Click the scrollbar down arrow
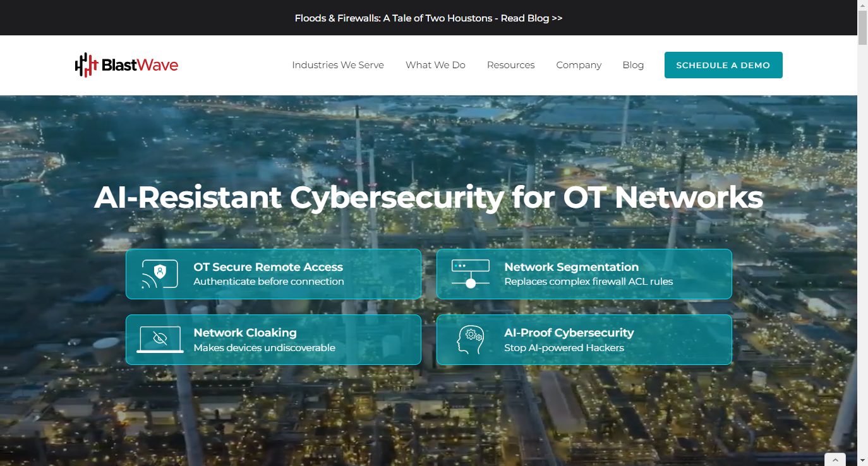Screen dimensions: 868x466 point(862,460)
